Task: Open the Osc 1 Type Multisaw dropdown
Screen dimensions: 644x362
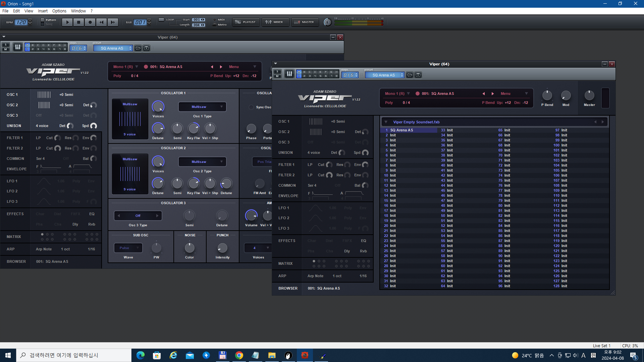Action: 202,107
